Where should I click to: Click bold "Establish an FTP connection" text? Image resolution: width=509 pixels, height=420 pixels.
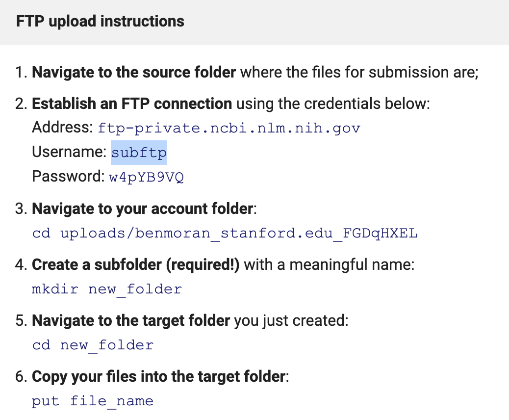tap(132, 104)
